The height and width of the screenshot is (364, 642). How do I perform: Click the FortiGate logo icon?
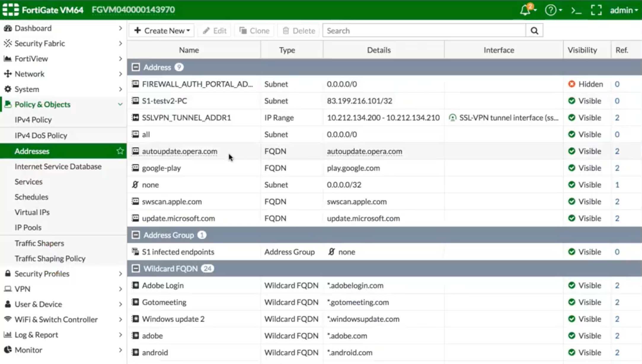(x=10, y=10)
